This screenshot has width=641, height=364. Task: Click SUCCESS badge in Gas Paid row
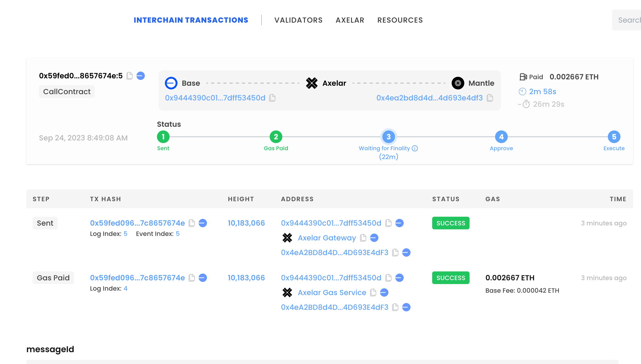(x=451, y=278)
